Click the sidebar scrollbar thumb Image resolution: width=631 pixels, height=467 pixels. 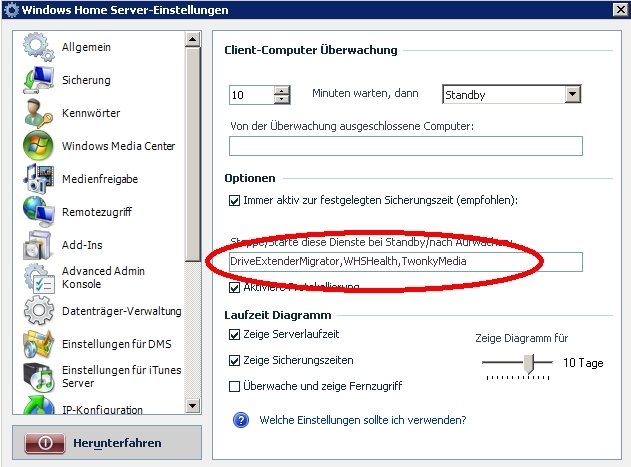(x=192, y=155)
